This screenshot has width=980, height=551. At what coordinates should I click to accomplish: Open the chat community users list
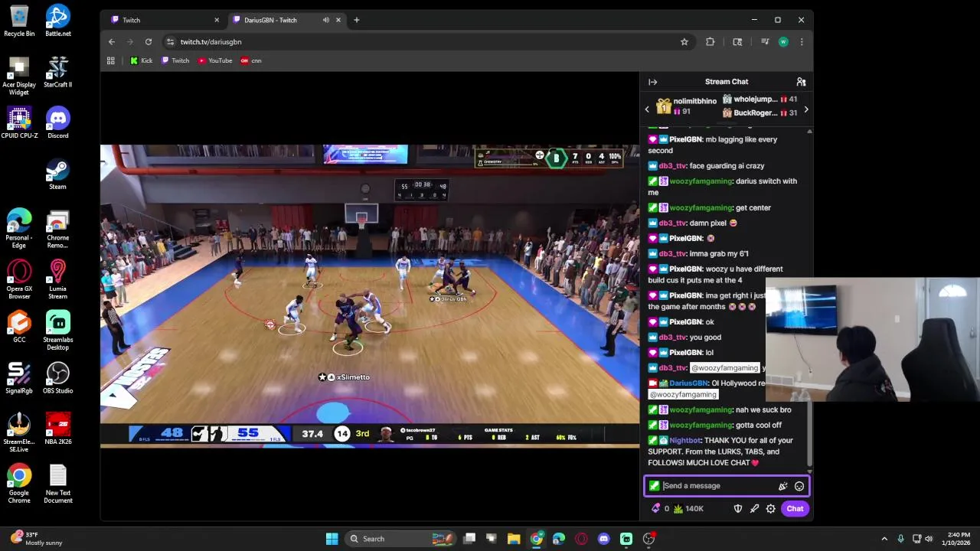point(801,82)
